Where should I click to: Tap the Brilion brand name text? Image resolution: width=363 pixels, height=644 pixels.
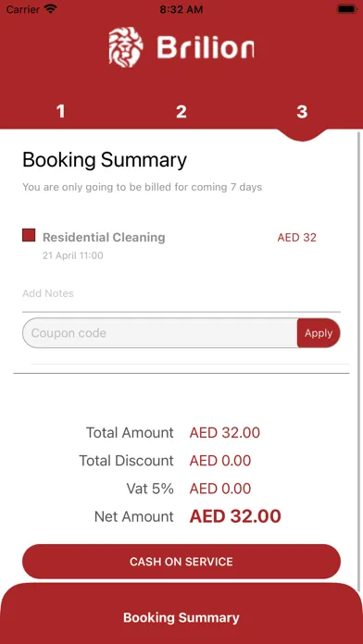[x=206, y=48]
